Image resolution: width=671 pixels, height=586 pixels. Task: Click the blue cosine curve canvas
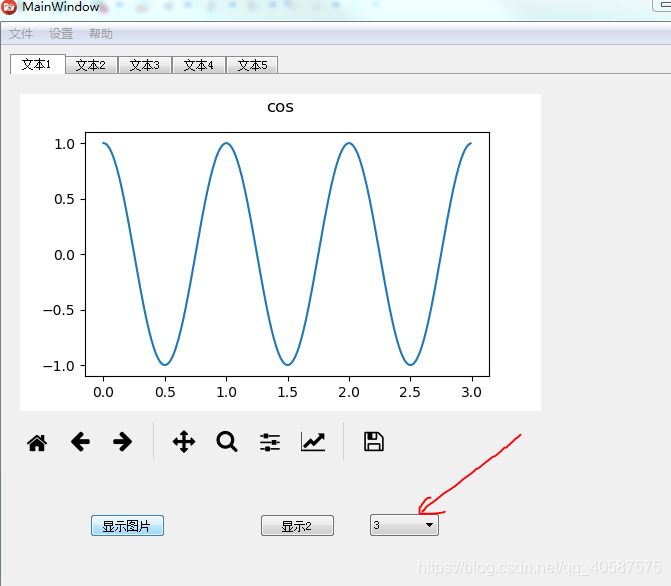tap(287, 254)
